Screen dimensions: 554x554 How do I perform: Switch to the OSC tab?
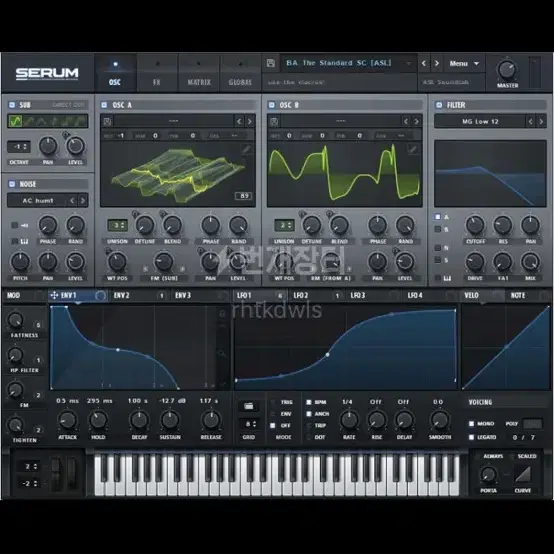click(x=115, y=73)
